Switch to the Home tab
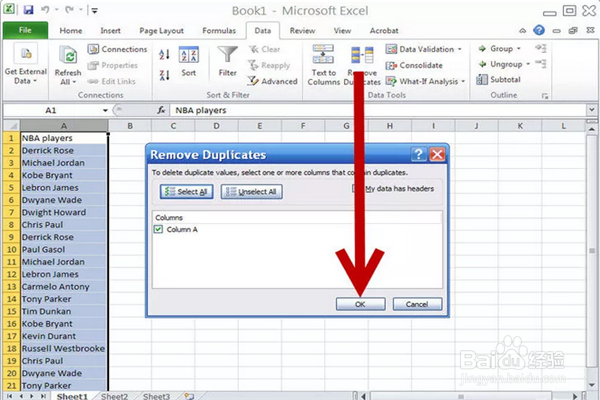 click(71, 31)
